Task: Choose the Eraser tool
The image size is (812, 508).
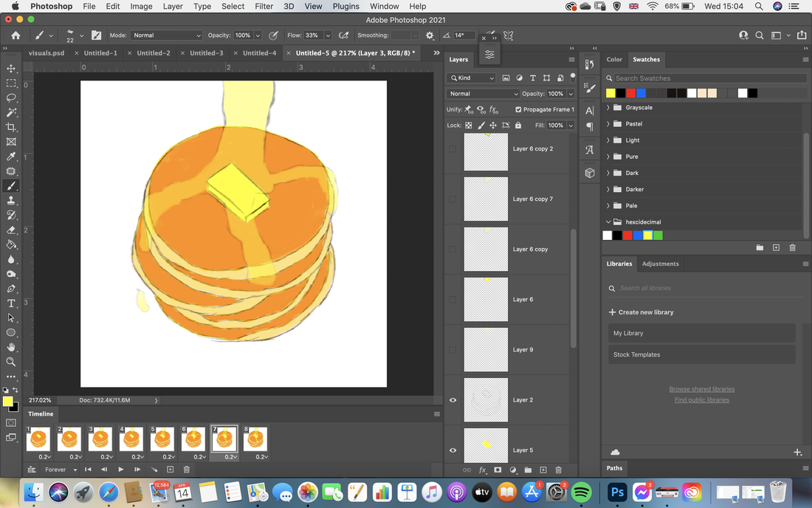Action: point(11,230)
